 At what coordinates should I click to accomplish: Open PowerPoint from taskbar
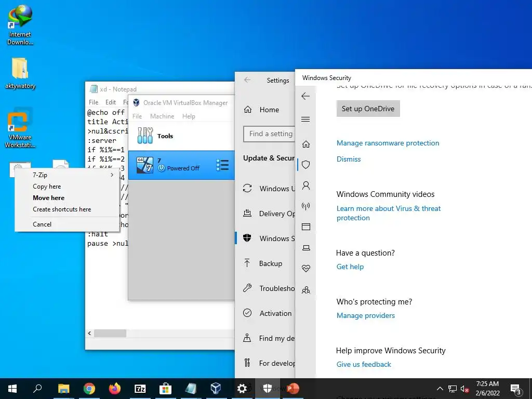[292, 389]
